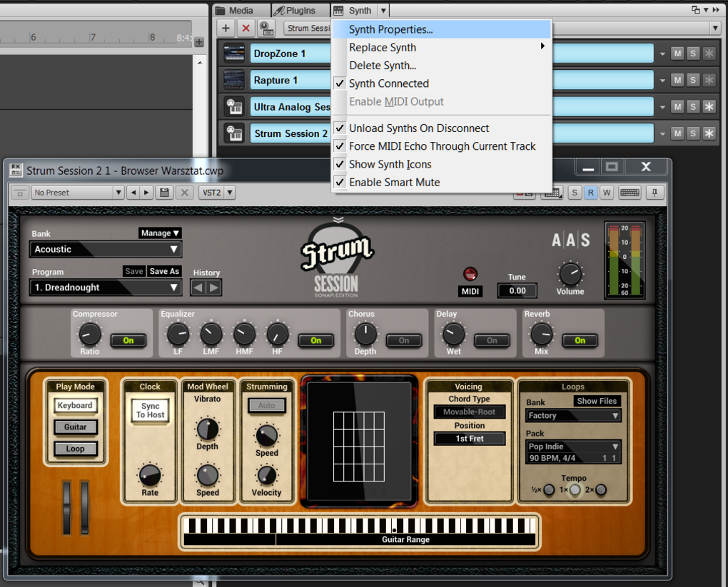
Task: Toggle the Chorus On switch
Action: [x=404, y=340]
